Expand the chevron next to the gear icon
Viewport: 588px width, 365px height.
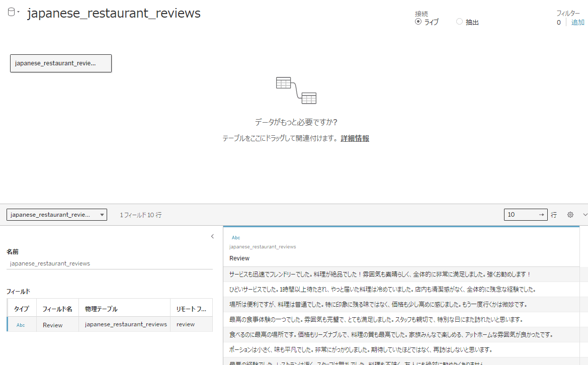click(584, 215)
